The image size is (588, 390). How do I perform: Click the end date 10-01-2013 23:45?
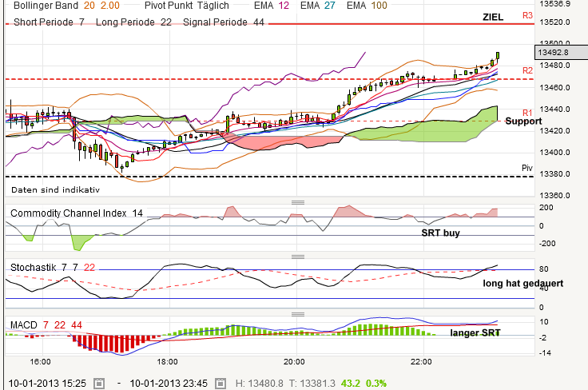coord(169,384)
